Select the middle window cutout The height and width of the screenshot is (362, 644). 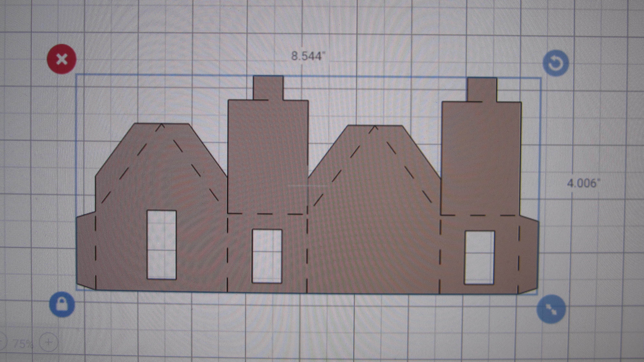coord(267,256)
